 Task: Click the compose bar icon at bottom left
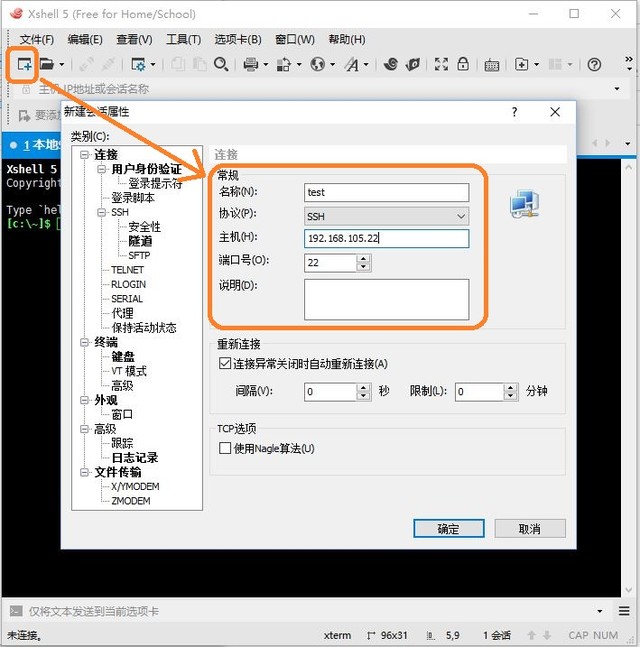(x=16, y=611)
